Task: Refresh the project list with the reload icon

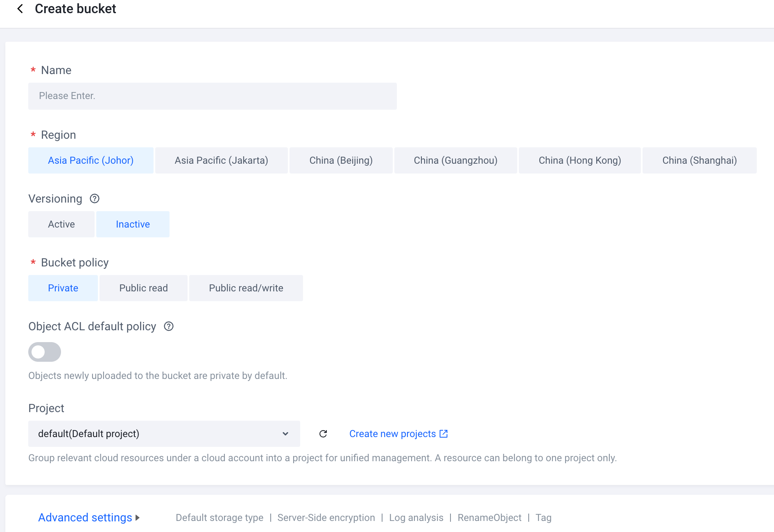Action: [323, 434]
